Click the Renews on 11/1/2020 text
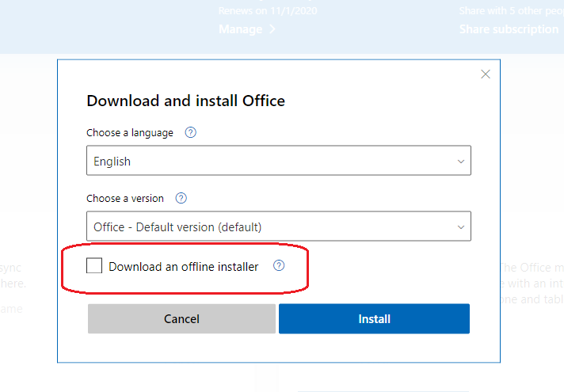The height and width of the screenshot is (392, 564). pos(268,11)
